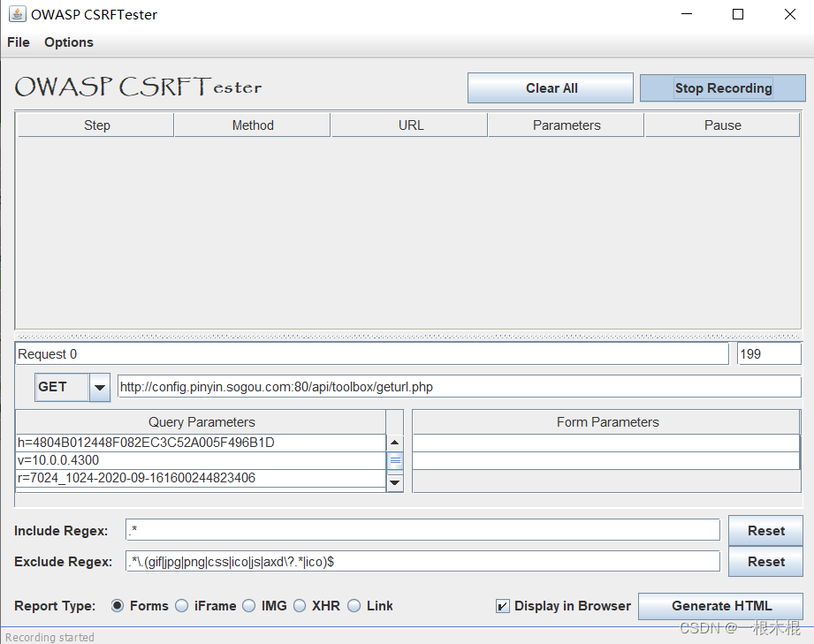Open the File menu
The width and height of the screenshot is (814, 644).
[x=19, y=42]
